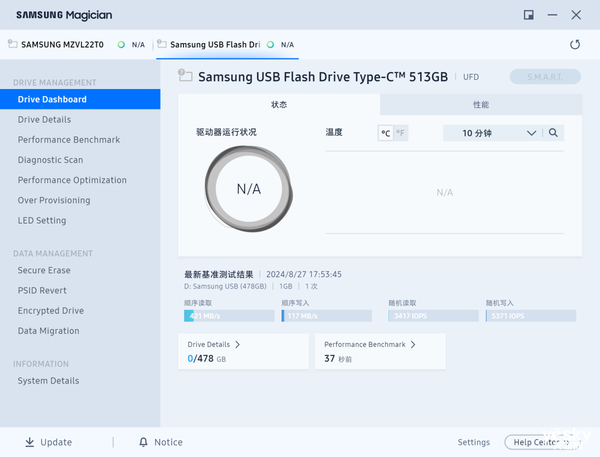600x457 pixels.
Task: Click the refresh drives icon
Action: [x=574, y=45]
